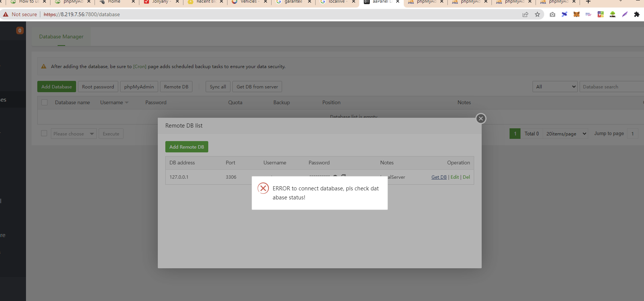Image resolution: width=644 pixels, height=301 pixels.
Task: Click the Execute button
Action: (111, 134)
